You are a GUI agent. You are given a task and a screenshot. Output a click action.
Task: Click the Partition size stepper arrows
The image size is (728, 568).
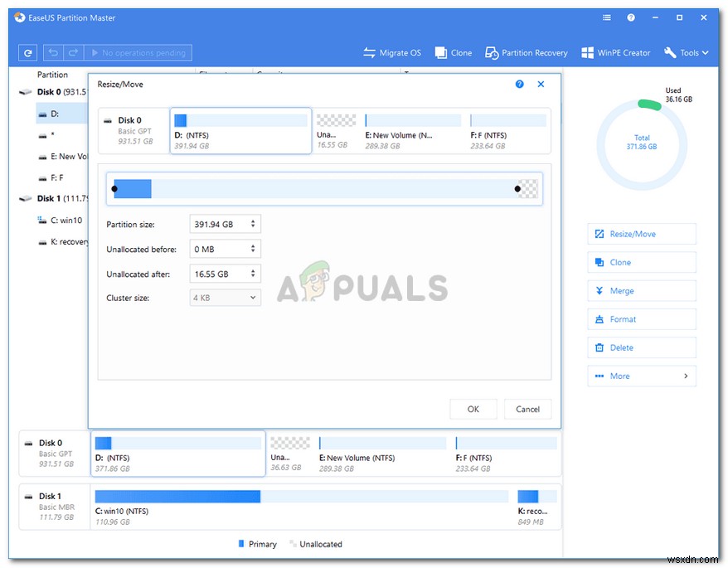click(x=253, y=225)
